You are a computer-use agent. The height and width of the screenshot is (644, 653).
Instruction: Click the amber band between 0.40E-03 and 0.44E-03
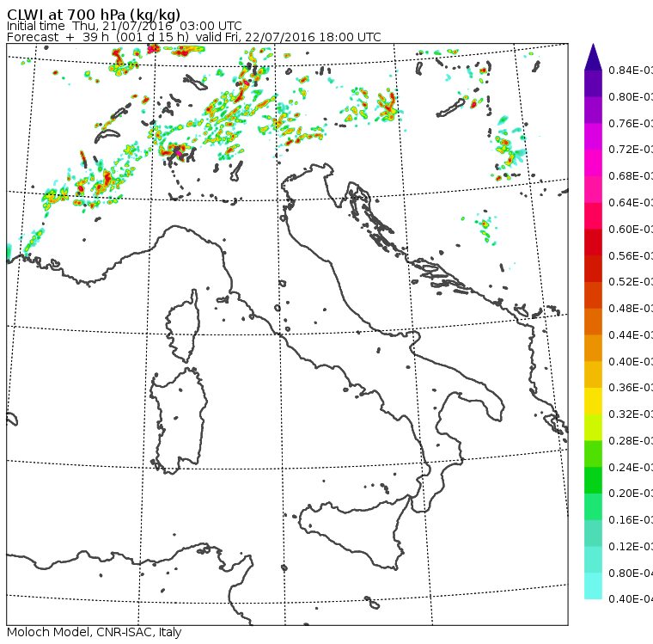(x=593, y=348)
